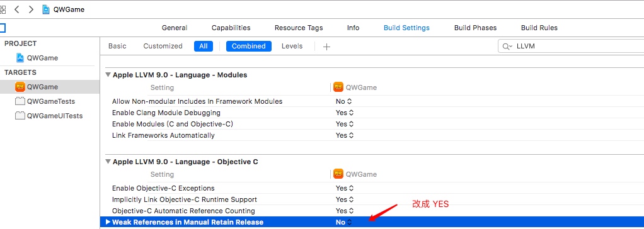
Task: Switch to the General tab
Action: (x=175, y=28)
